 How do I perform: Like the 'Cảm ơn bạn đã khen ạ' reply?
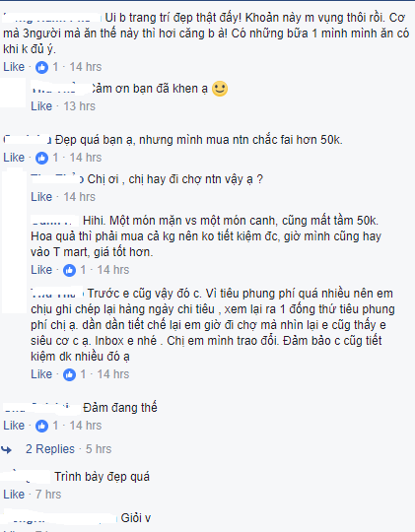41,106
